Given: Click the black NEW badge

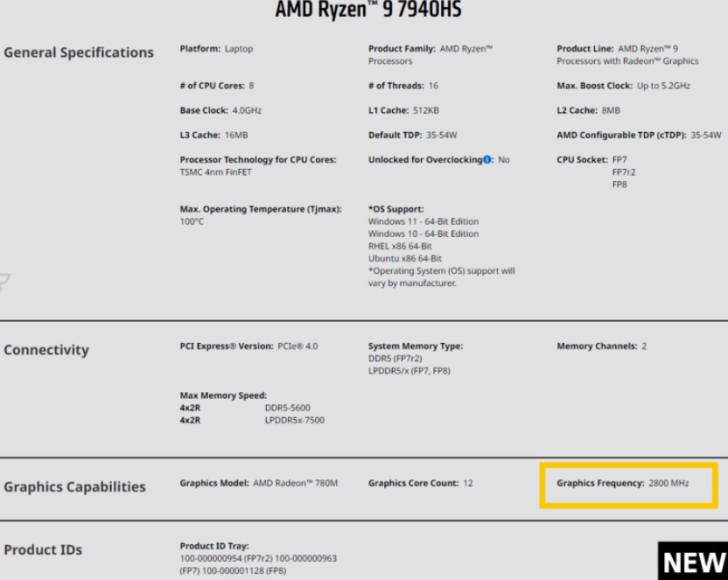Looking at the screenshot, I should coord(693,561).
